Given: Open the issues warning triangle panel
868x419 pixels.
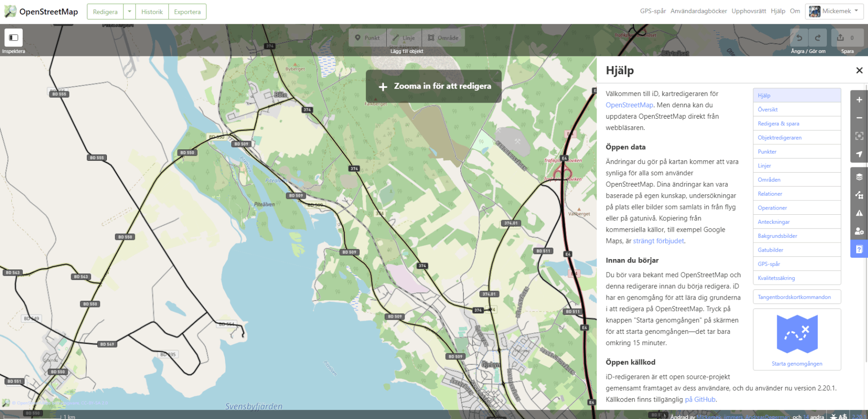Looking at the screenshot, I should pos(859,213).
